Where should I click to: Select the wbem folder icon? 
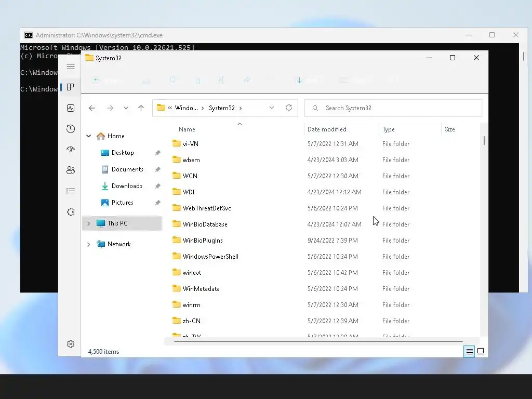click(177, 159)
